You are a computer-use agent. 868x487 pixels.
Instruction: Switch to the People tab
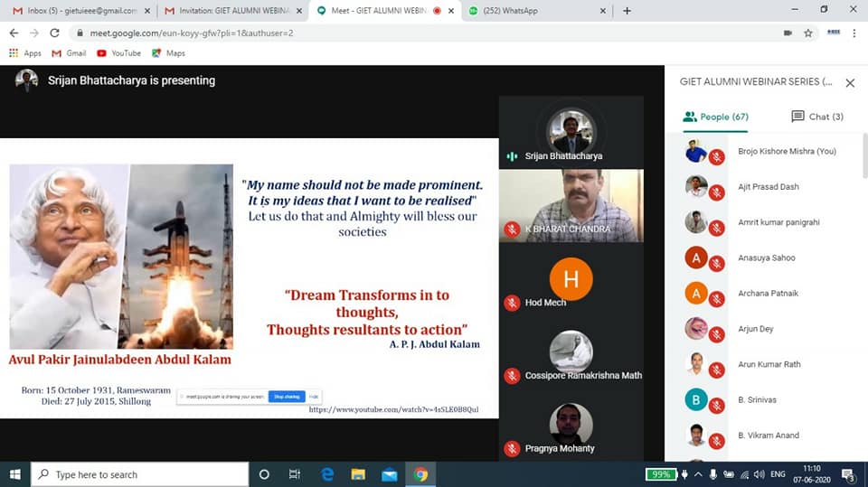coord(715,117)
